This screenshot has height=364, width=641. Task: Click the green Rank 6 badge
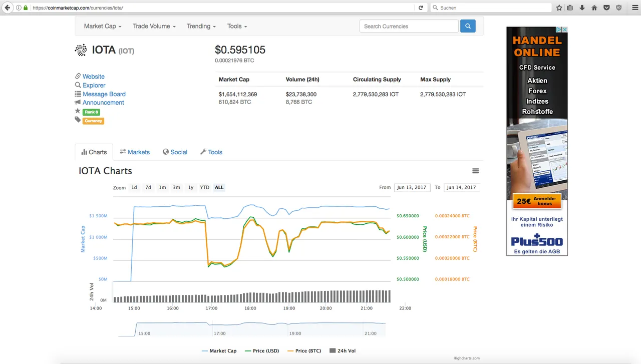tap(91, 112)
